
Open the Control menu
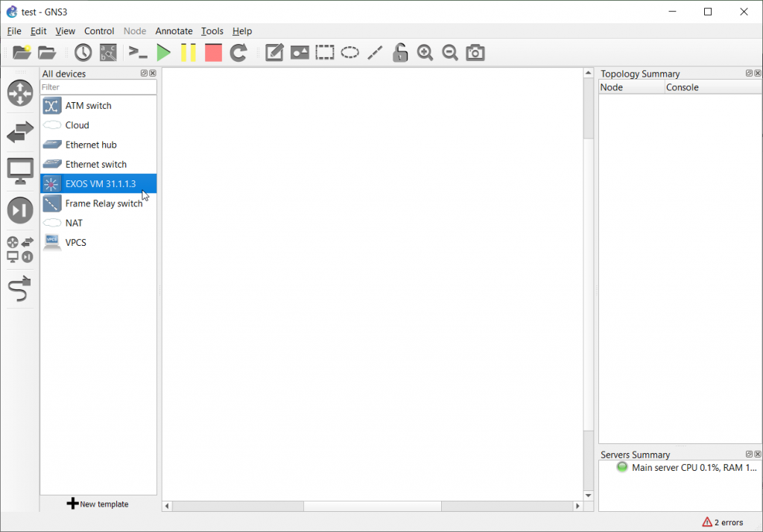[99, 31]
